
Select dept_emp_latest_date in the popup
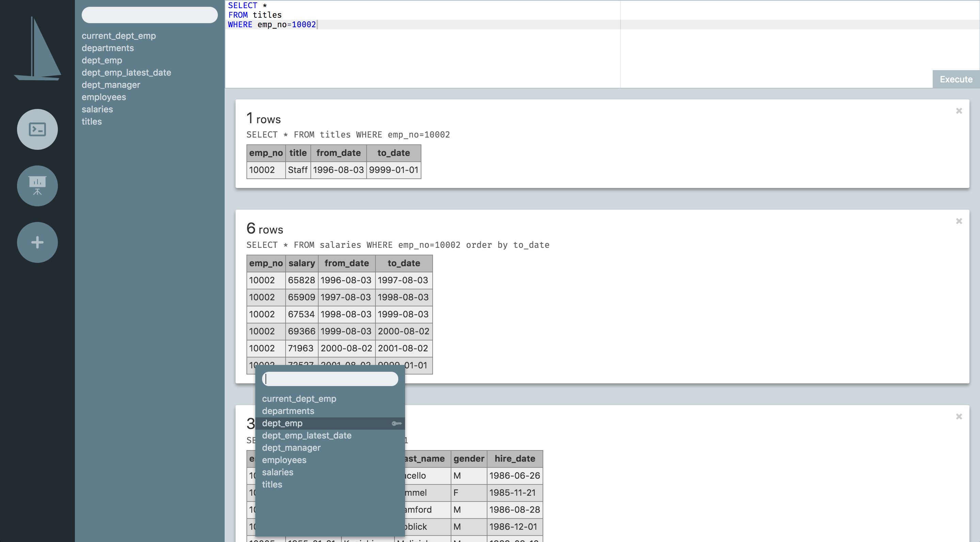point(307,435)
